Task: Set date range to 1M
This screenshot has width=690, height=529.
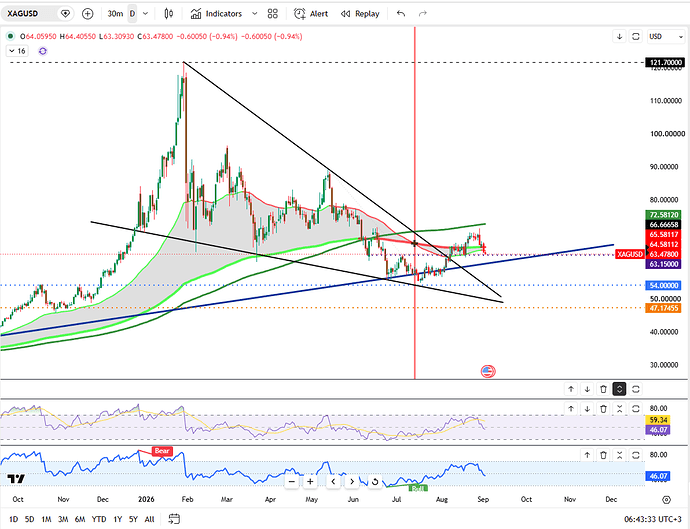Action: pyautogui.click(x=46, y=519)
